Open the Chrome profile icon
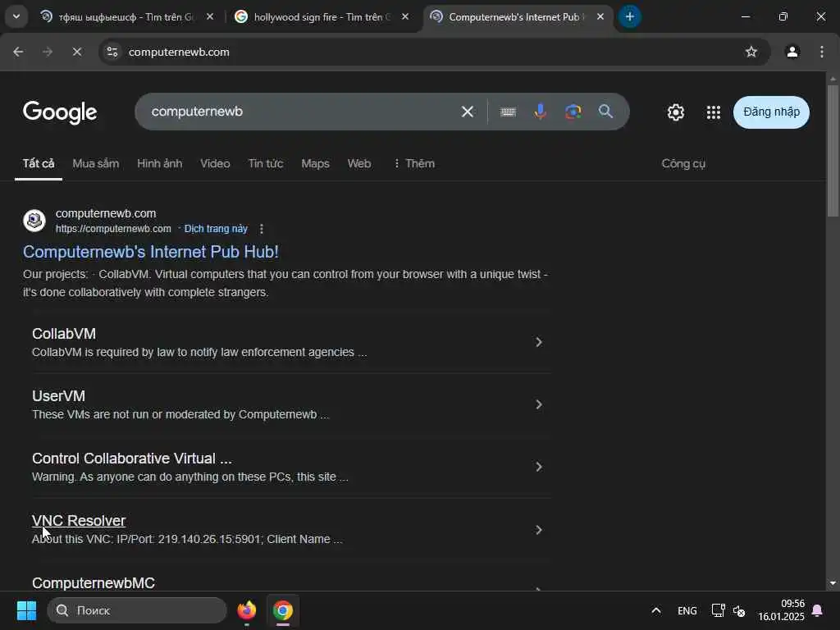The height and width of the screenshot is (630, 840). 792,52
